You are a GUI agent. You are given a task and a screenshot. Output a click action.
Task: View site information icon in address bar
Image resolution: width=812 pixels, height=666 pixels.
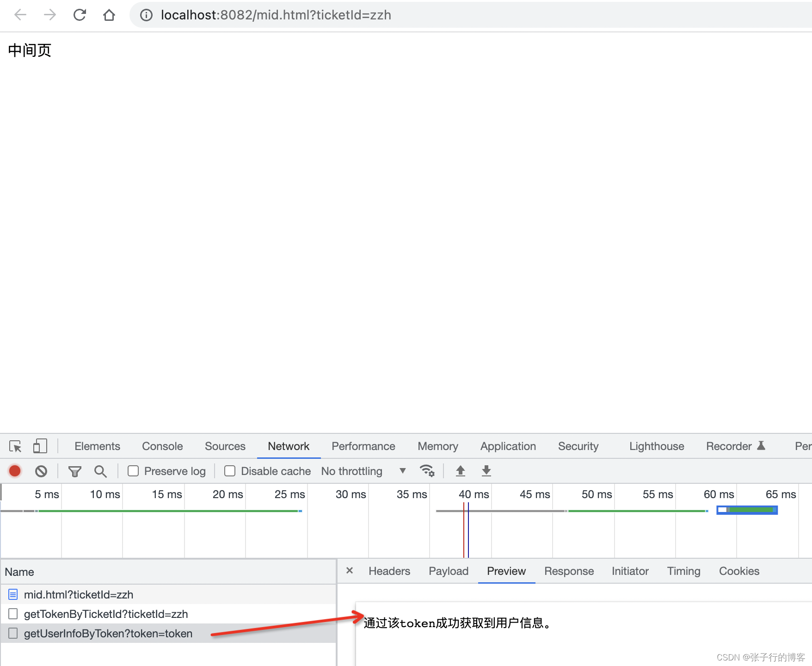tap(146, 15)
